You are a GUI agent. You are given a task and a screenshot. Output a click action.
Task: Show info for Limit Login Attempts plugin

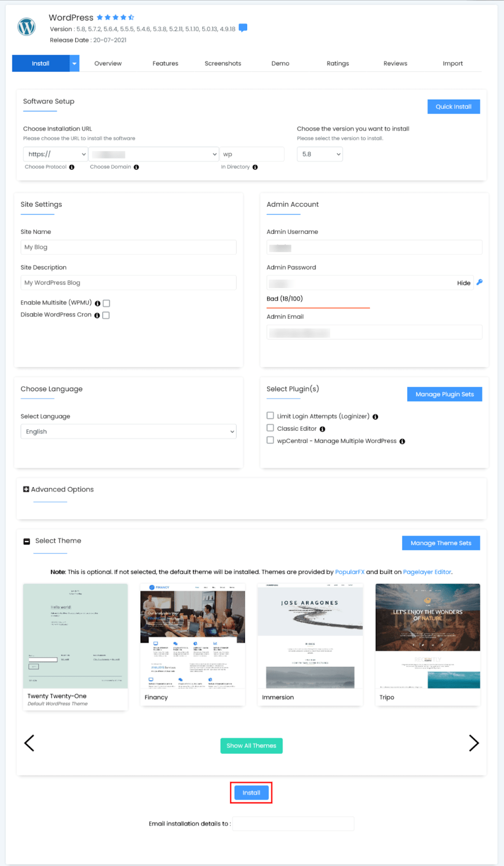[x=375, y=417]
